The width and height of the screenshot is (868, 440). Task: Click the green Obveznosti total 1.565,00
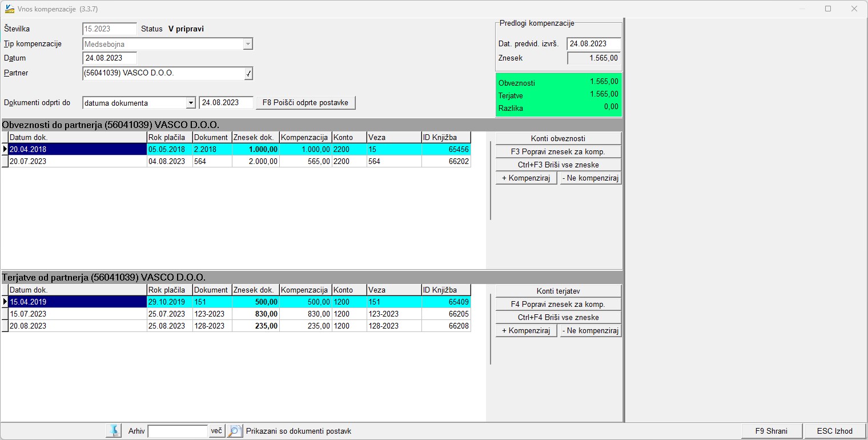tap(604, 82)
